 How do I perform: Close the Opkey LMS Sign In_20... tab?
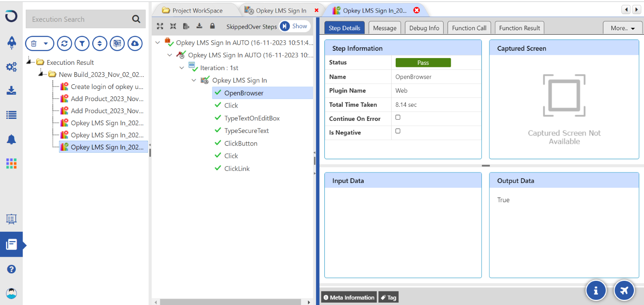pos(417,10)
